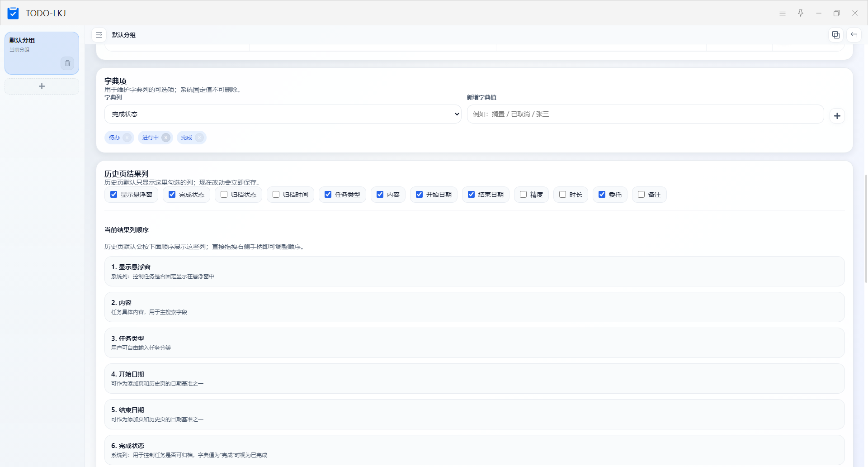This screenshot has height=467, width=868.
Task: Click the TODO-LKJ app logo icon
Action: [13, 13]
